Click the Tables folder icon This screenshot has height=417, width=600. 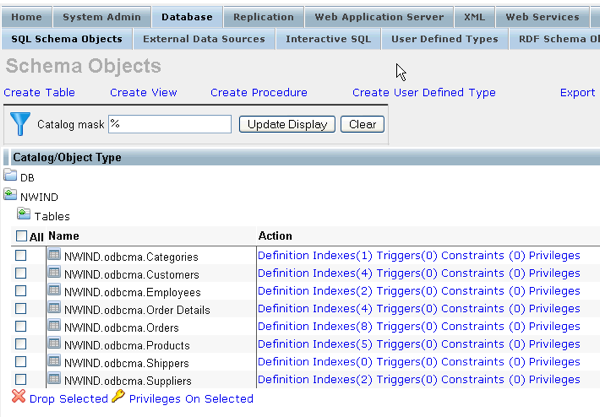click(x=23, y=215)
